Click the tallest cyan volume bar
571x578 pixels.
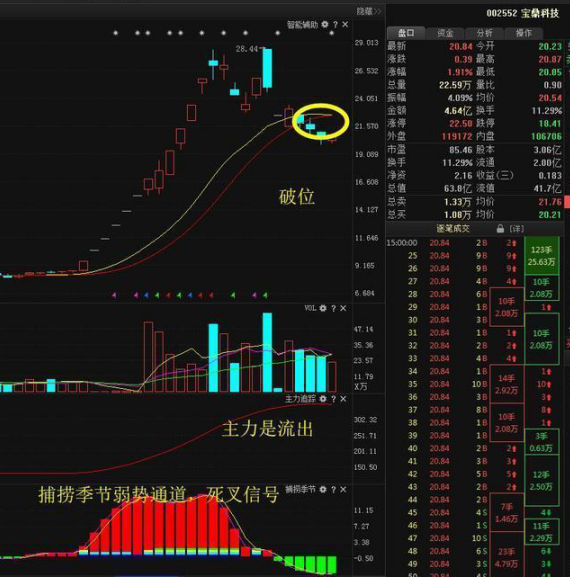click(267, 352)
